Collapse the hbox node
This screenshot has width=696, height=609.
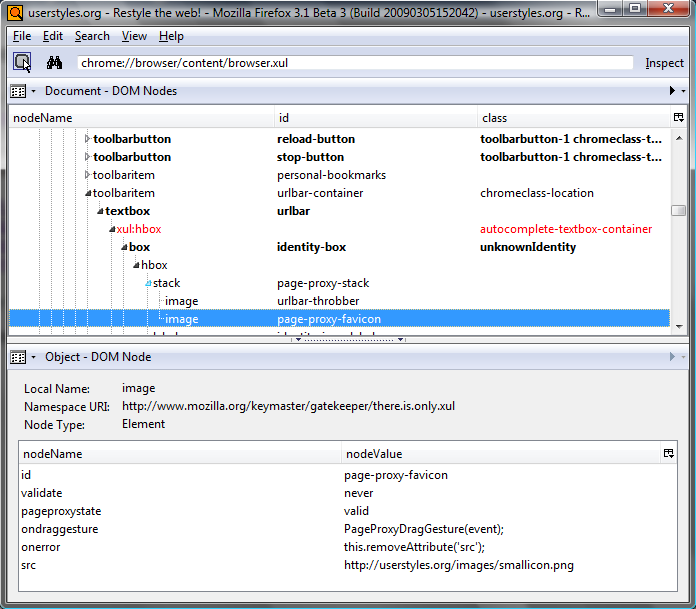click(x=136, y=265)
